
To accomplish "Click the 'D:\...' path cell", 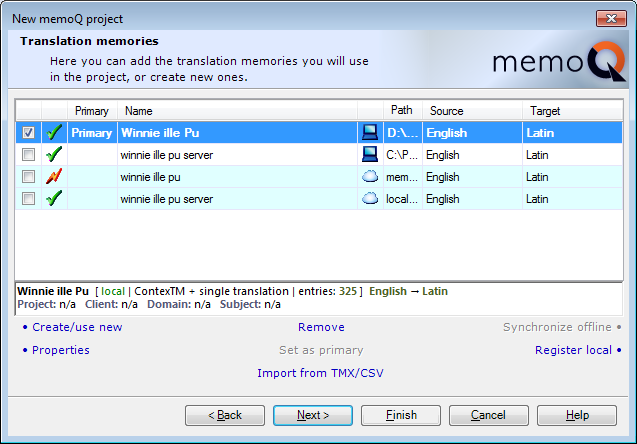I will [x=403, y=133].
